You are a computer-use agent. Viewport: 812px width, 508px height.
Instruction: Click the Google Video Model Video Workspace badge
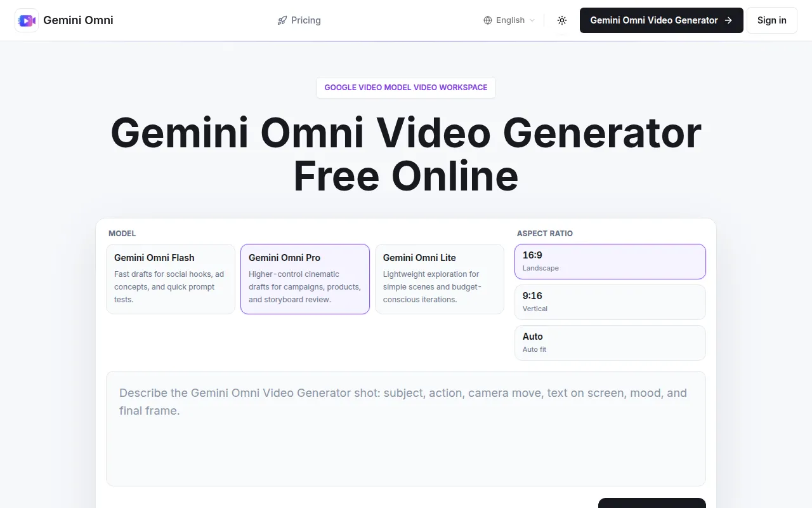pos(406,88)
